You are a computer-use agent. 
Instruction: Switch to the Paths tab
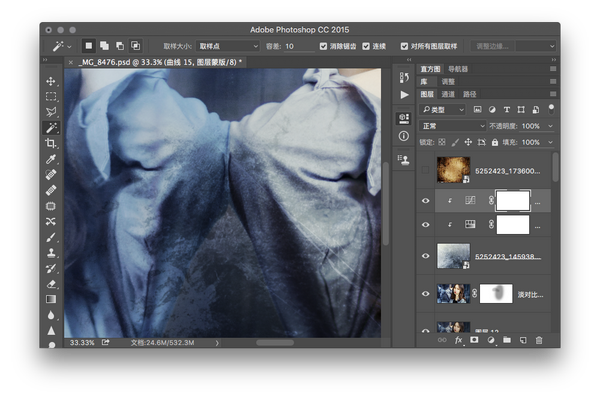(x=470, y=94)
